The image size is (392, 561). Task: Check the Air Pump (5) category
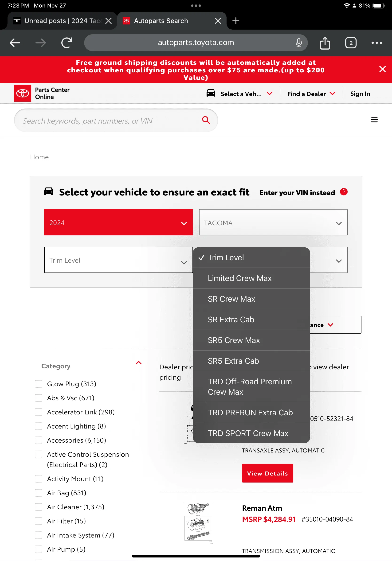[x=39, y=549]
